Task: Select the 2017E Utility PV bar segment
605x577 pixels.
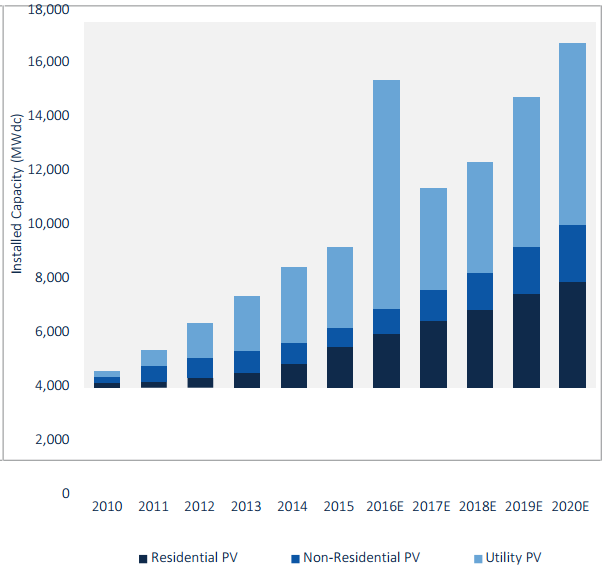Action: pos(433,239)
